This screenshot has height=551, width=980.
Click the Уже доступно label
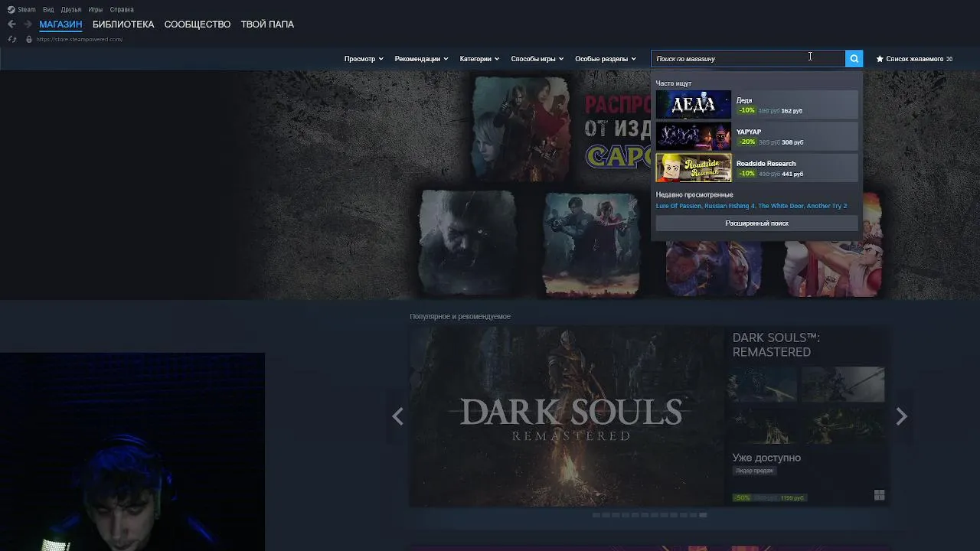pyautogui.click(x=766, y=458)
